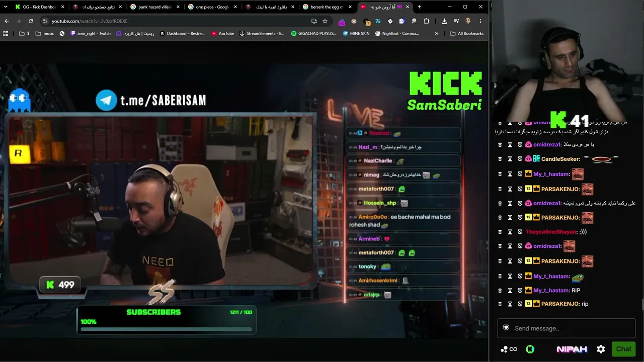Open the StreamElements bookmark

coord(262,34)
